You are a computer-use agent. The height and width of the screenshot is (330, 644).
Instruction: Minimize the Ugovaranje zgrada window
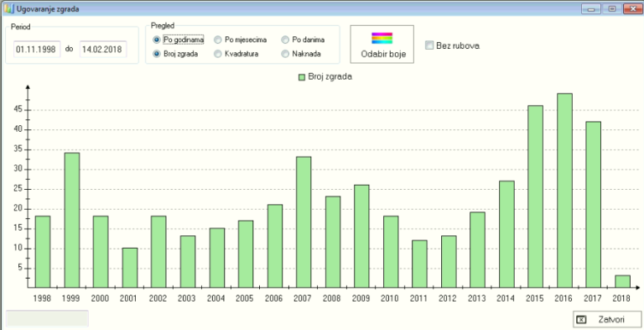click(591, 8)
